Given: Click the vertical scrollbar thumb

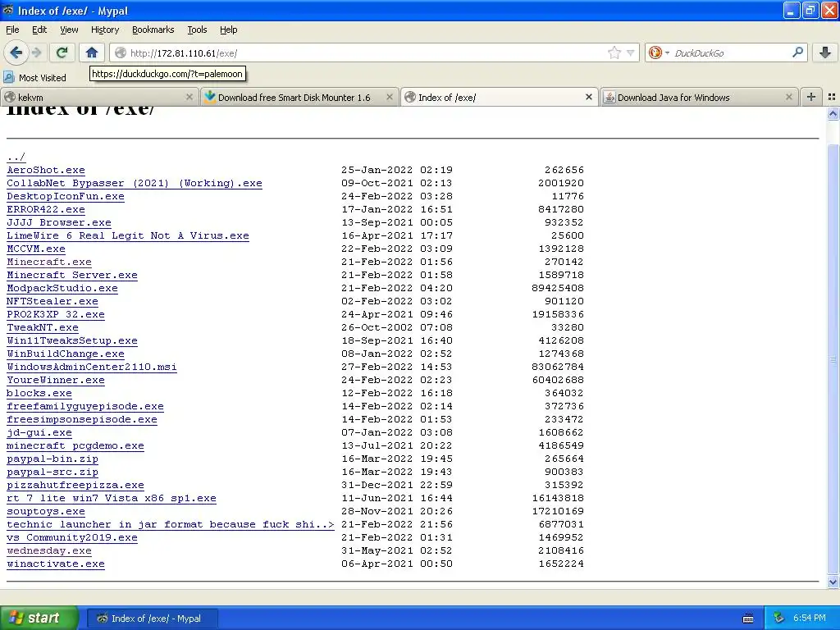Looking at the screenshot, I should [x=833, y=359].
